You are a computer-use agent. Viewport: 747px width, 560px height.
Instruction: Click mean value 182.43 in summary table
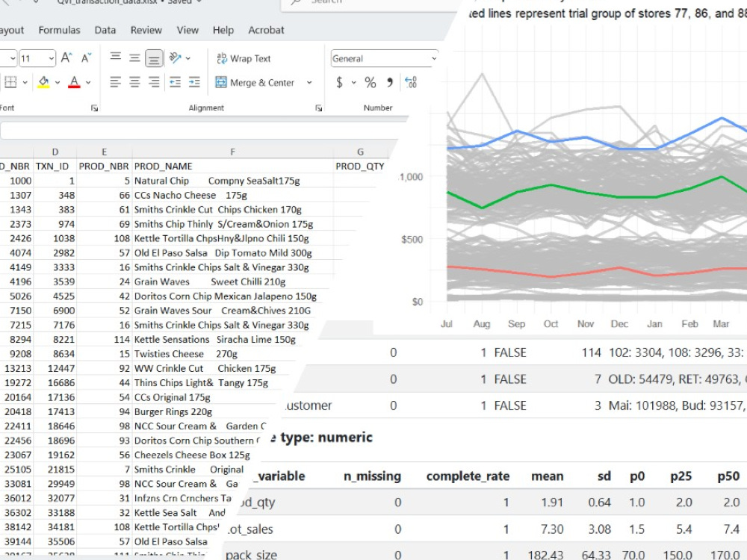[x=545, y=556]
